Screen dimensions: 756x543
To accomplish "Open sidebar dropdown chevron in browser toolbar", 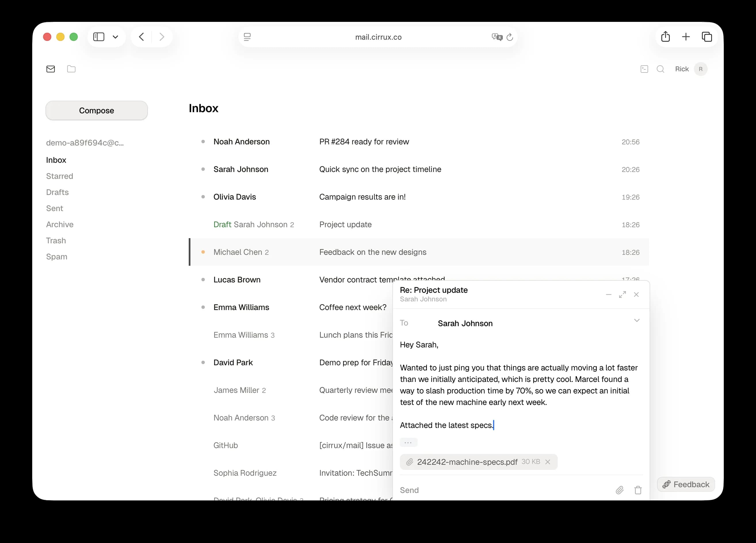I will tap(115, 37).
